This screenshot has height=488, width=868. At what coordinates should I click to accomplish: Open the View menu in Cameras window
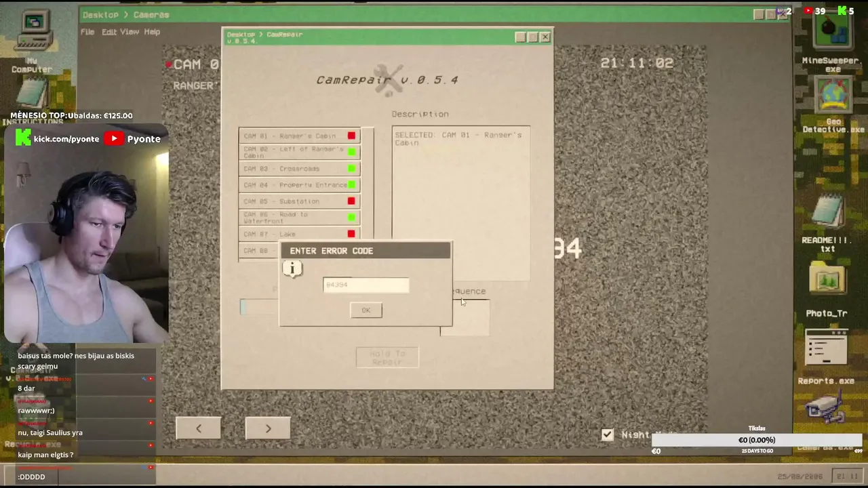click(x=130, y=32)
